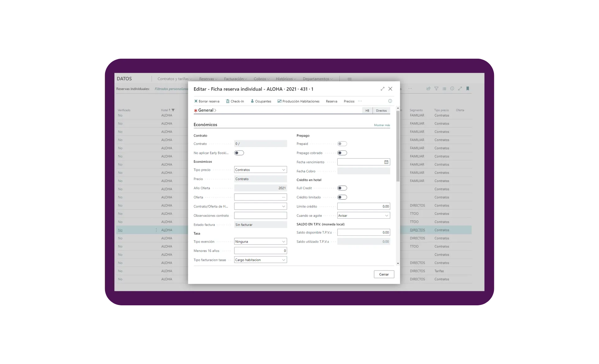Open the Reserva menu in dialog

click(x=332, y=102)
